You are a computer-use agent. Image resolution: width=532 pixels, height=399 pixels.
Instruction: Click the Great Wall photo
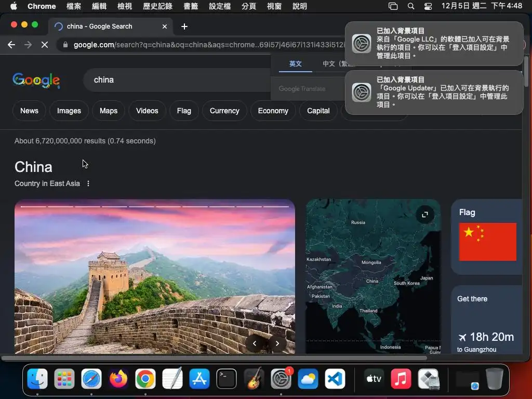coord(155,276)
